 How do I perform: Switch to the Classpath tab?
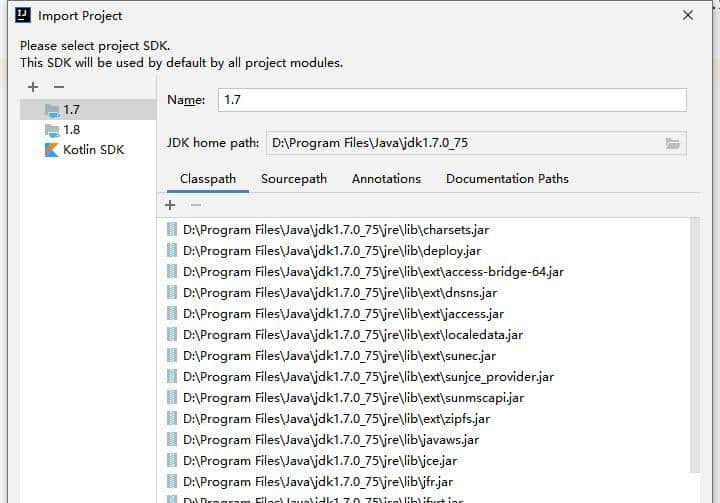pyautogui.click(x=208, y=179)
